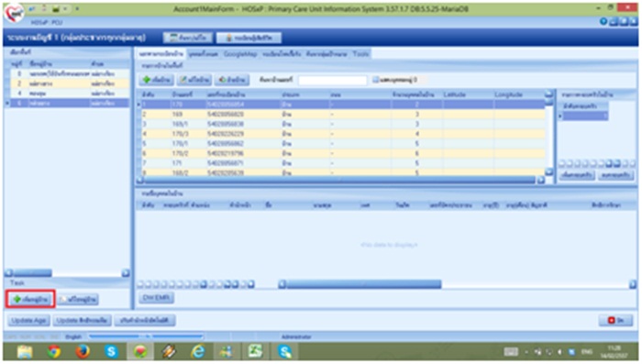Click the status bar progress slider

(x=146, y=336)
